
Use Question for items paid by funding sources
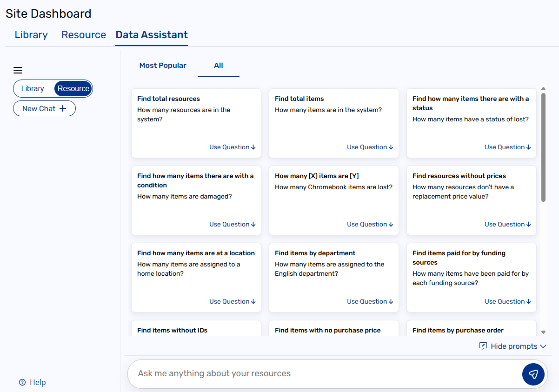point(508,301)
